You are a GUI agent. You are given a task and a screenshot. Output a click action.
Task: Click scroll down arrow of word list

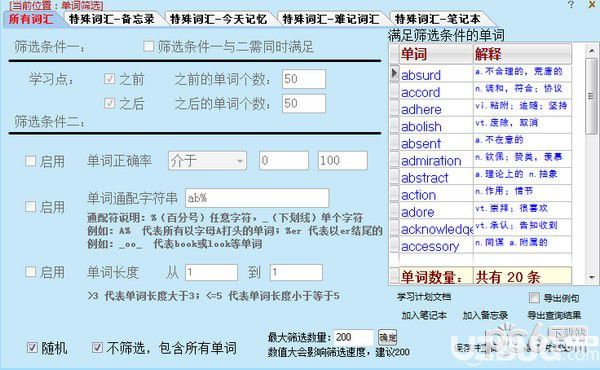tap(592, 277)
